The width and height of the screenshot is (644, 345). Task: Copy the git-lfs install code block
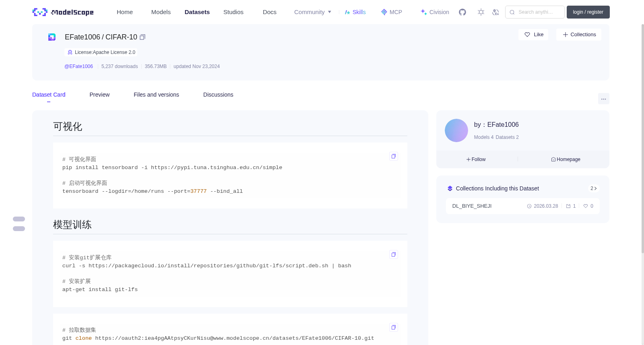394,254
